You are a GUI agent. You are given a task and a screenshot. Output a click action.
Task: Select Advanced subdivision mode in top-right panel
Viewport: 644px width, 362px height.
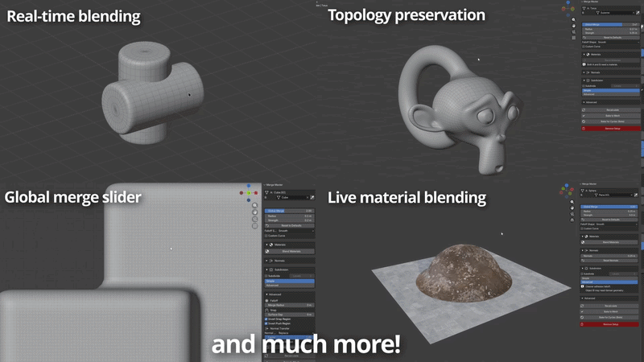(x=611, y=94)
